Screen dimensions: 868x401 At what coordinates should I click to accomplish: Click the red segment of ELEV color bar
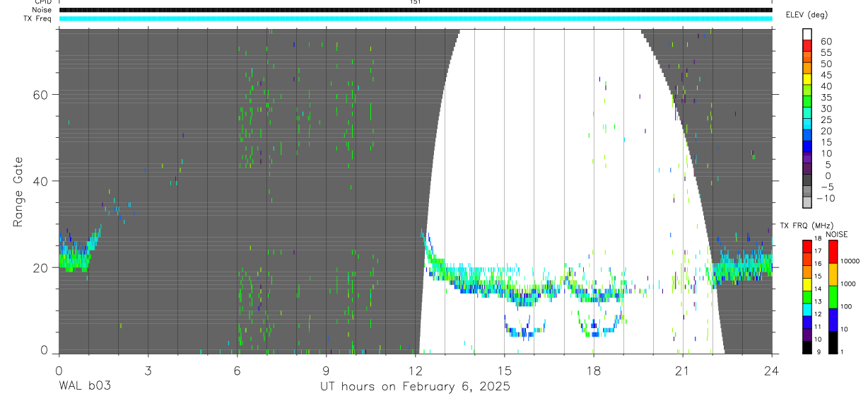(x=807, y=47)
